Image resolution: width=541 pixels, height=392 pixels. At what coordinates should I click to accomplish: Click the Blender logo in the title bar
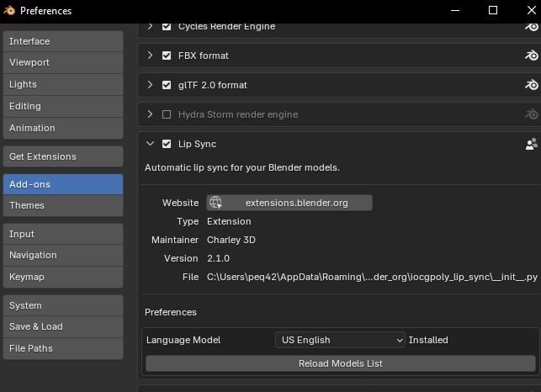coord(9,11)
